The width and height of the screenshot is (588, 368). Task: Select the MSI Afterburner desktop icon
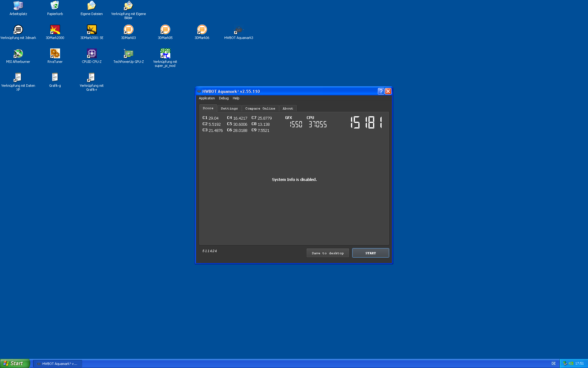point(18,56)
